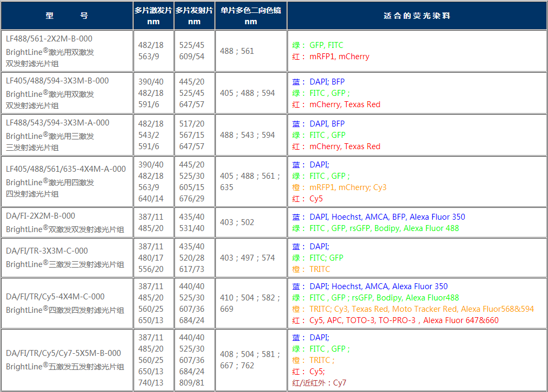Viewport: 548px width, 392px height.
Task: Click emission value 609/54
Action: [192, 57]
